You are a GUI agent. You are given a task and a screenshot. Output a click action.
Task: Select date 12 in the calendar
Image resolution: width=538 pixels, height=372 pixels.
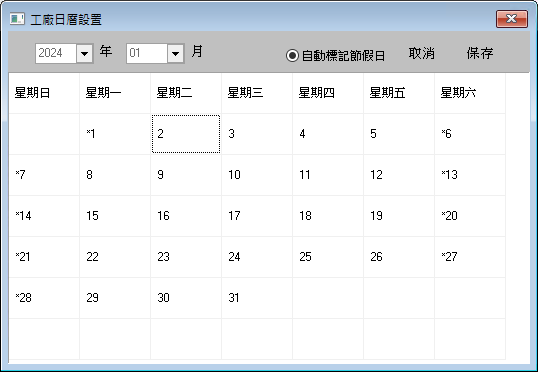pos(399,175)
